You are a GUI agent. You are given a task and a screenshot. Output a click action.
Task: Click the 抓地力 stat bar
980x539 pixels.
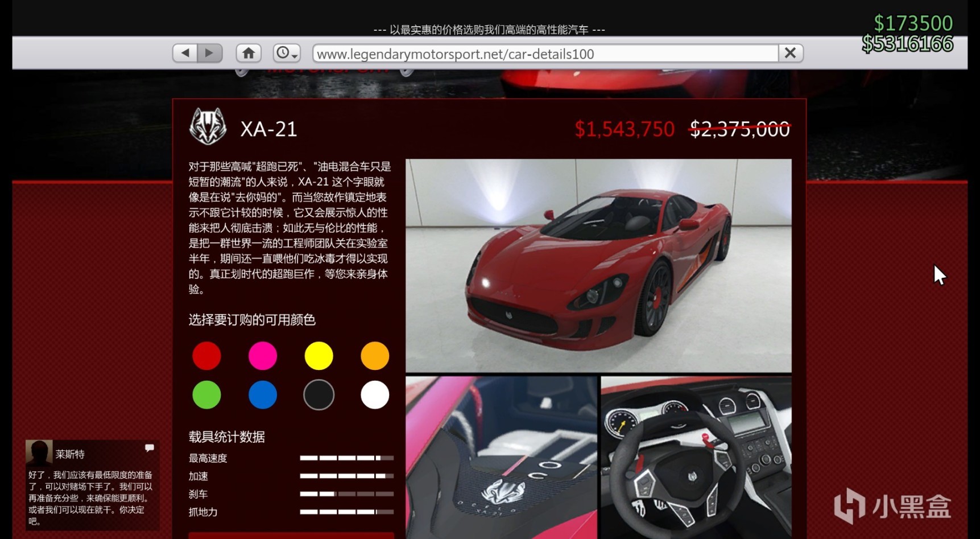coord(347,512)
